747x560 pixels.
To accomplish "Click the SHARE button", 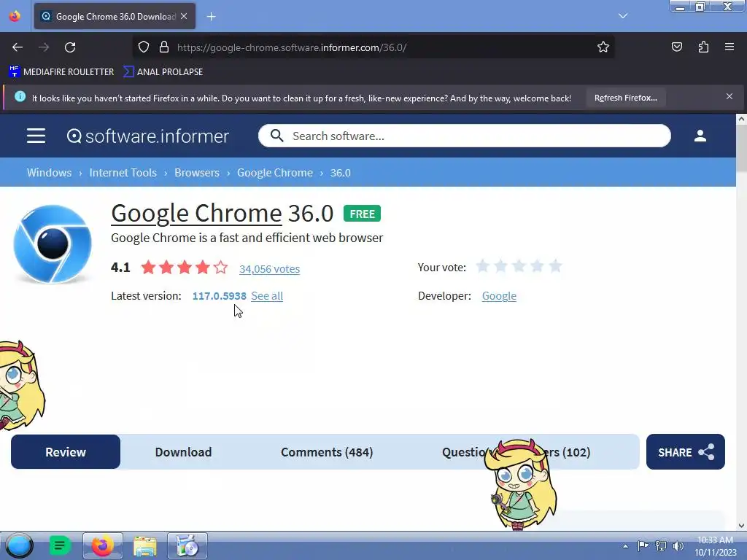I will tap(686, 452).
